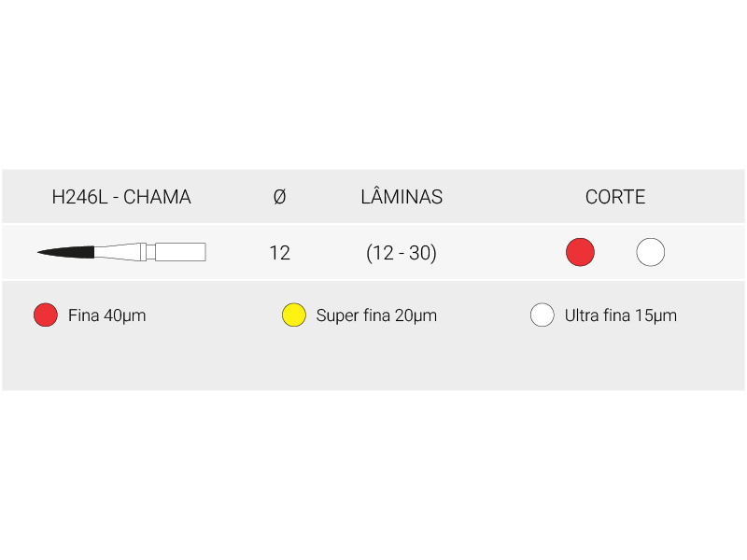
Task: Click the tapered neck of the bur drawing
Action: coord(119,252)
